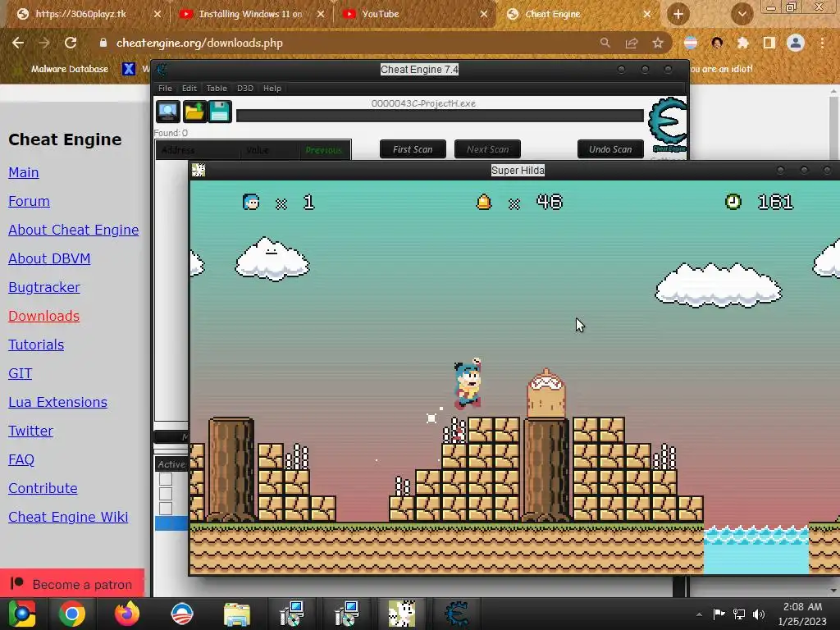Viewport: 840px width, 630px height.
Task: Open the process list in Cheat Engine
Action: (167, 112)
